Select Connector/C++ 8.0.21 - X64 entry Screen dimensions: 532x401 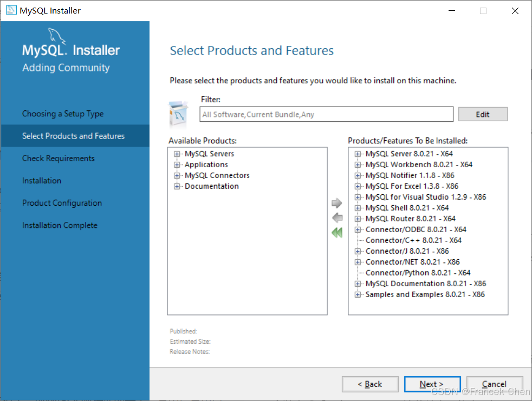413,241
